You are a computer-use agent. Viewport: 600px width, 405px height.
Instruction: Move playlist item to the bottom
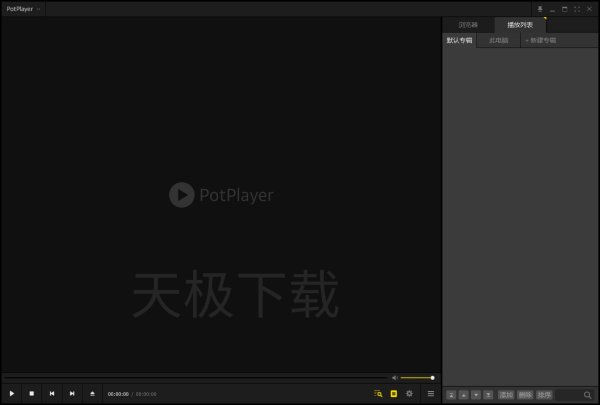488,395
